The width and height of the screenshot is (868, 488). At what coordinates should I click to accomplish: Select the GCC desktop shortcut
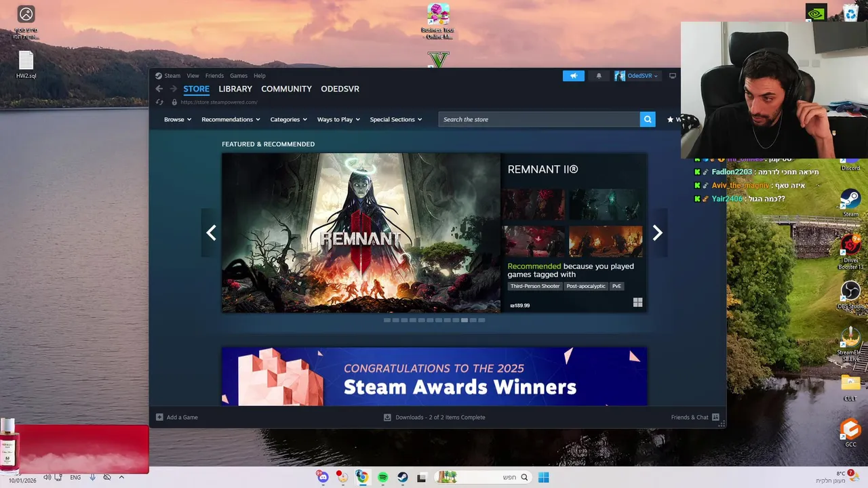(850, 433)
